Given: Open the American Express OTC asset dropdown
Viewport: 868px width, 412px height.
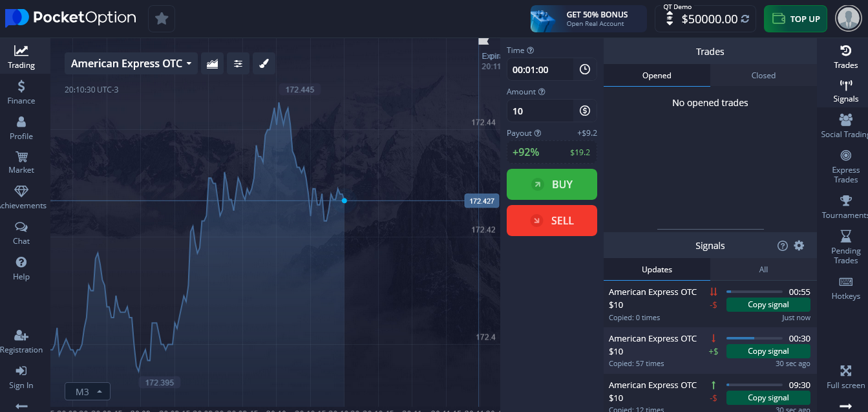Looking at the screenshot, I should 131,63.
